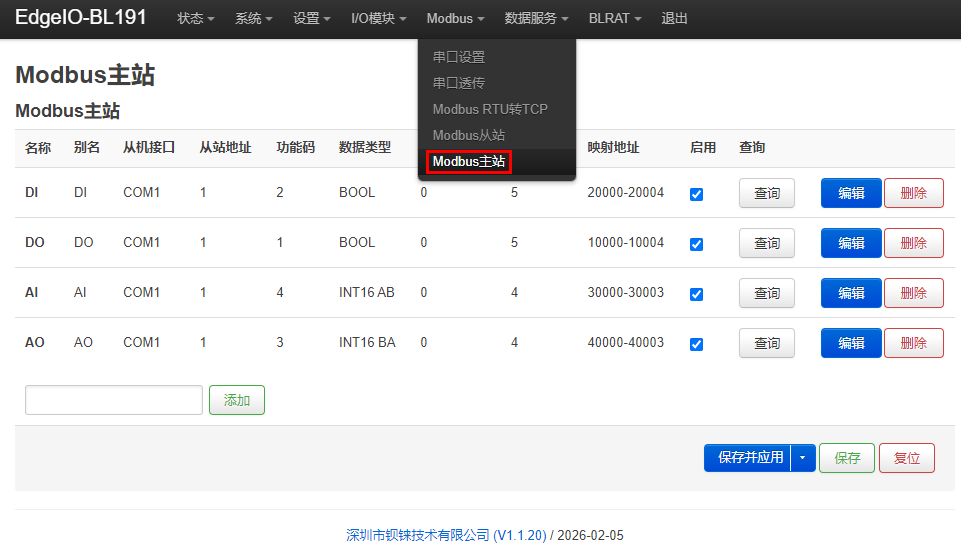
Task: Open the 保存并应用 dropdown arrow
Action: pyautogui.click(x=803, y=458)
